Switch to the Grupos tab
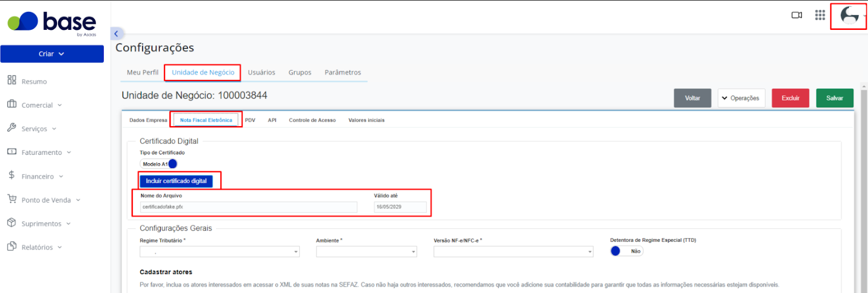This screenshot has width=868, height=293. (x=300, y=72)
